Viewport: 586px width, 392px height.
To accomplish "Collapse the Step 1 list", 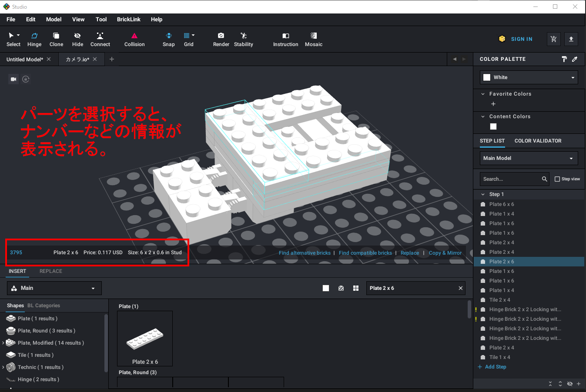I will [483, 194].
